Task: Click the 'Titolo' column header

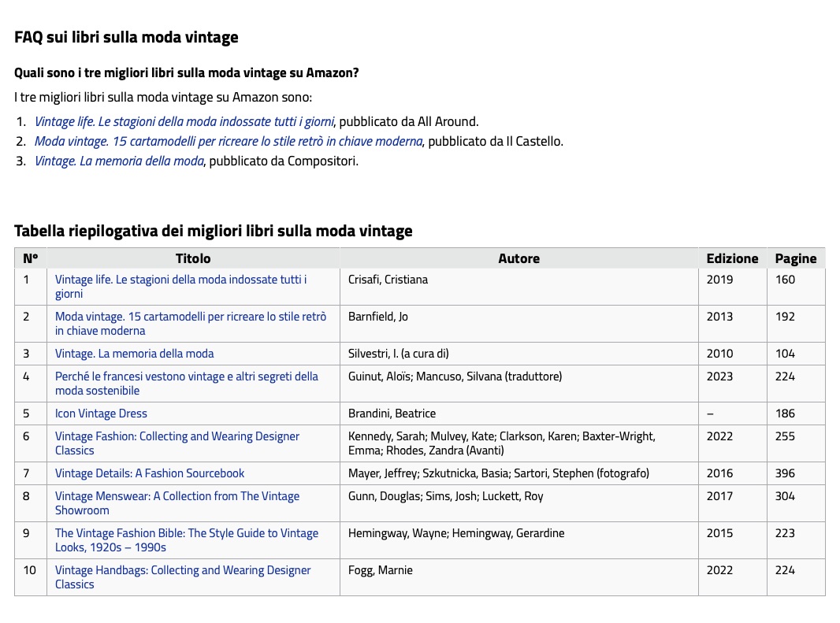Action: click(193, 259)
